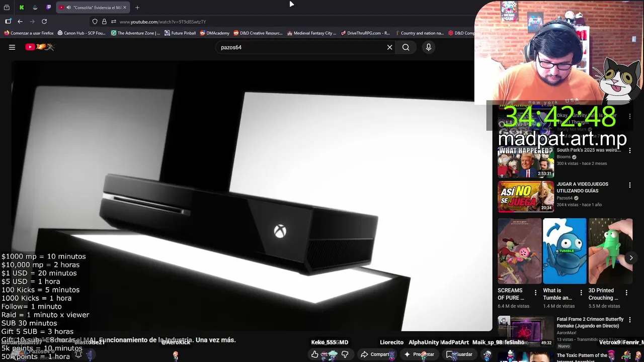Play What is Tumble short
The height and width of the screenshot is (362, 644).
(565, 251)
